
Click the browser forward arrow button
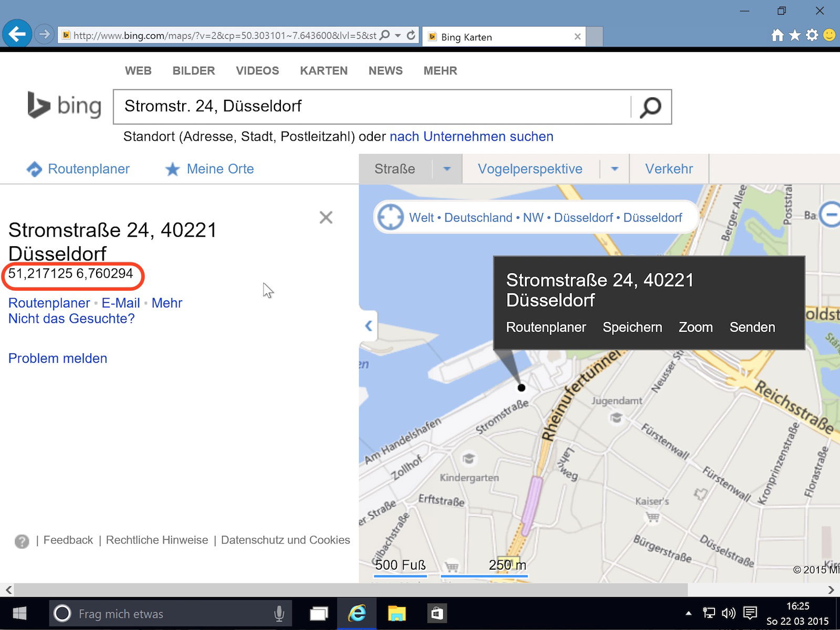coord(44,35)
